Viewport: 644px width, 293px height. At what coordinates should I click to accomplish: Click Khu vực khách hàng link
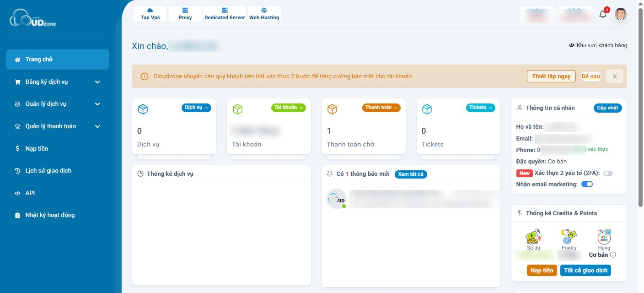tap(598, 45)
